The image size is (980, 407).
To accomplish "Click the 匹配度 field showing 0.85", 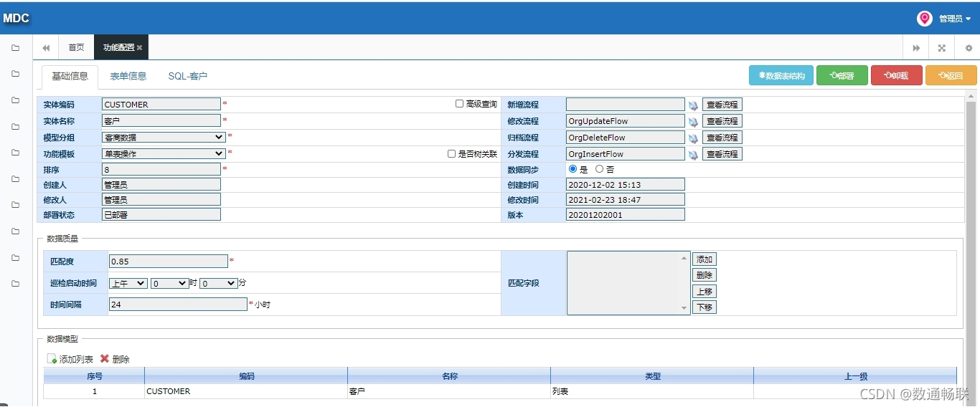I will pos(169,262).
